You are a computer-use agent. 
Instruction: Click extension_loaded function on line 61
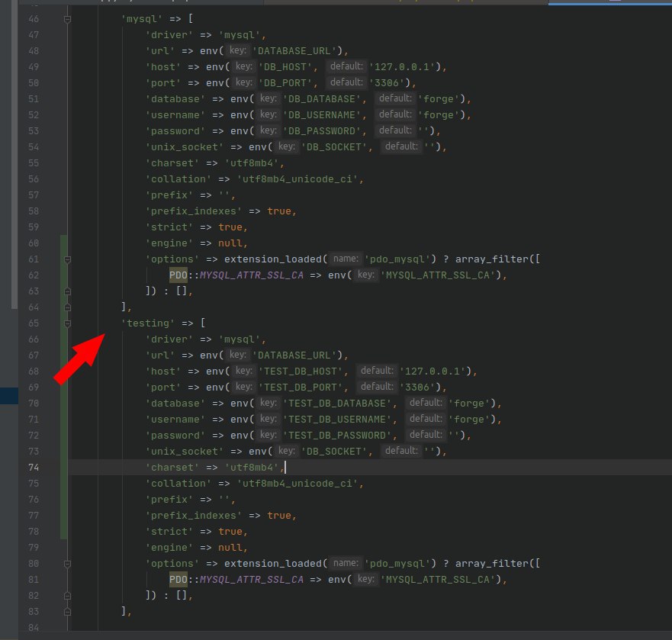pyautogui.click(x=272, y=259)
